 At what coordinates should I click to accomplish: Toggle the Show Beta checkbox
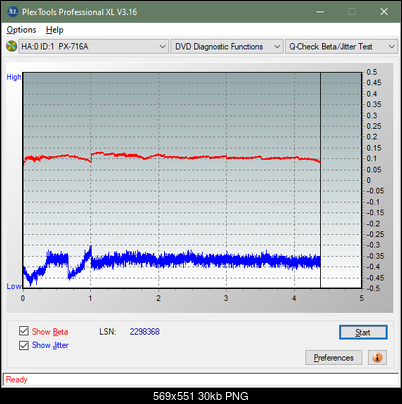(24, 331)
